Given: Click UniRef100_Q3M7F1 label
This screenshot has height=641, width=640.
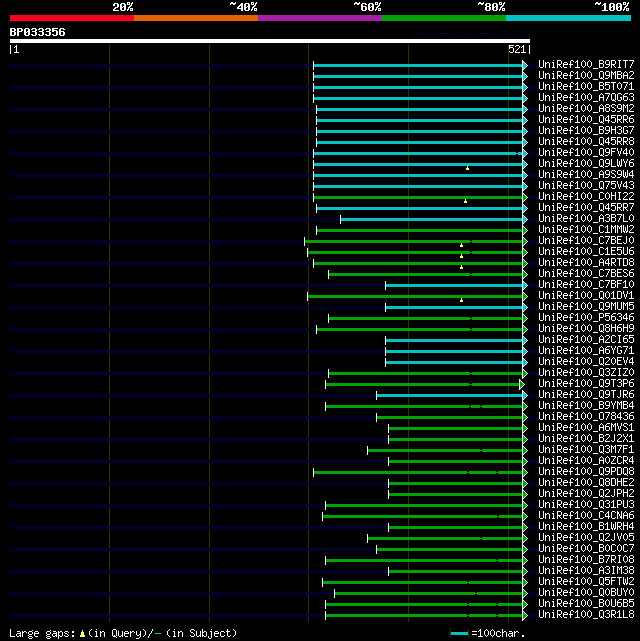Looking at the screenshot, I should [x=586, y=450].
